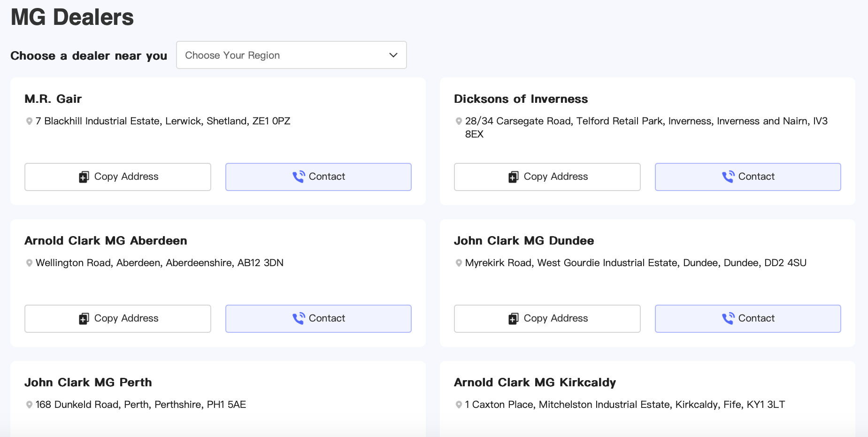
Task: Select the M.R. Gair dealer name
Action: tap(53, 99)
